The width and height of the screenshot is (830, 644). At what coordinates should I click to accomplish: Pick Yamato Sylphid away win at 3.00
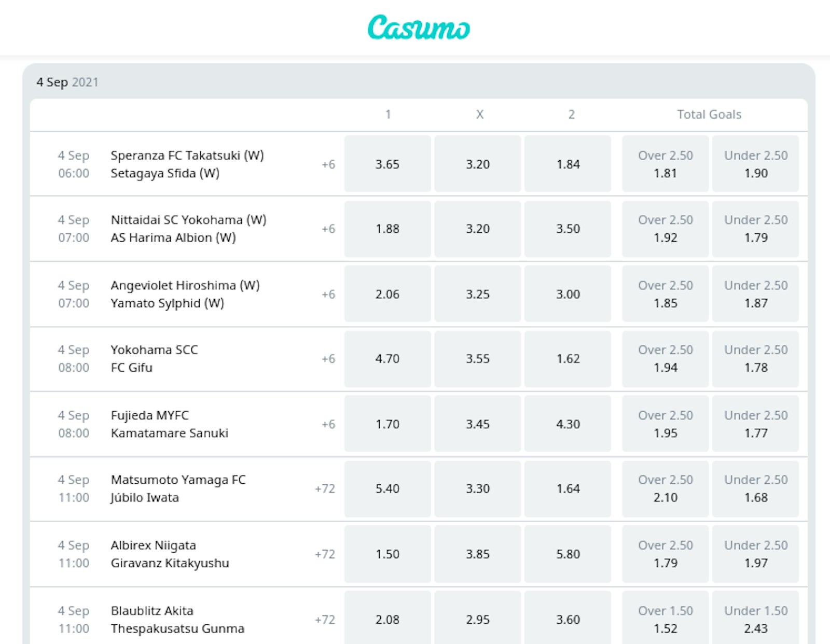click(568, 294)
